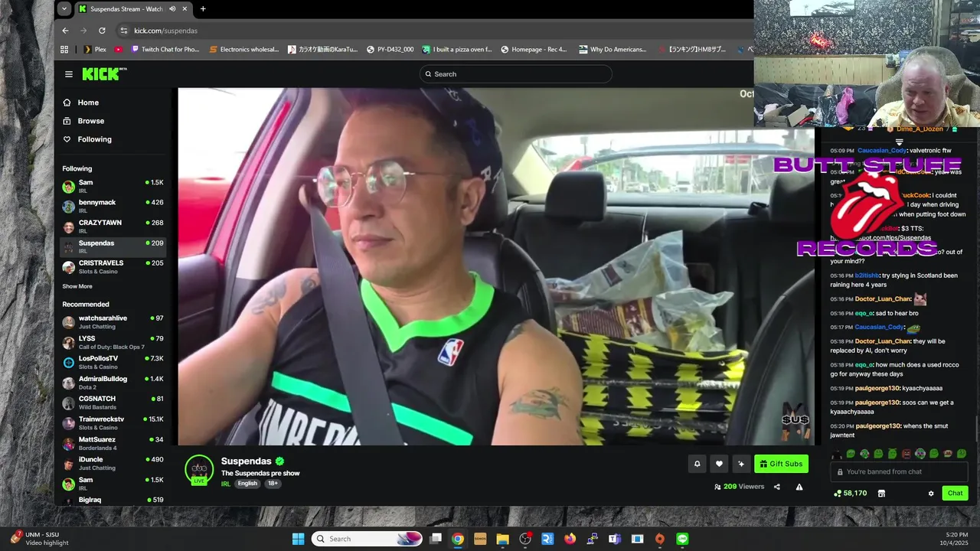View site information icon in address bar
This screenshot has width=980, height=551.
(124, 31)
